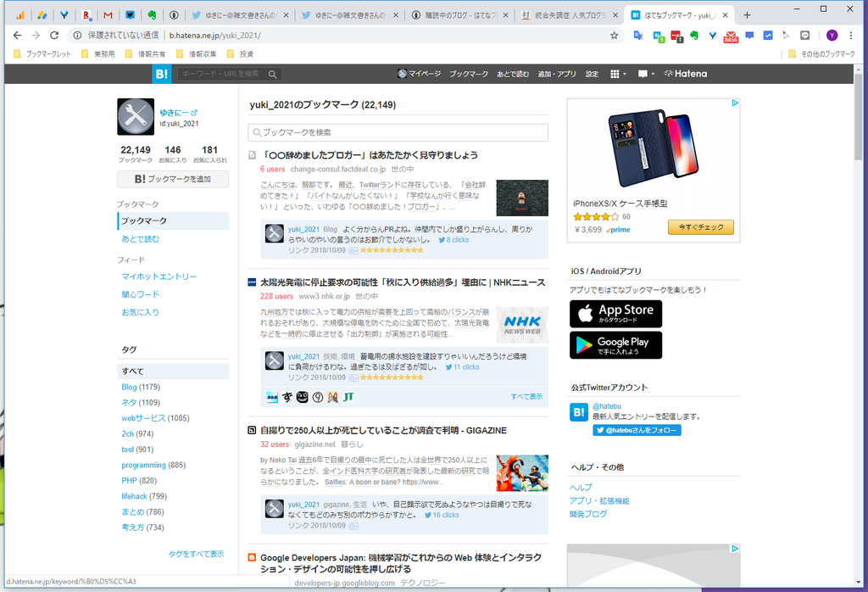Open 太陽光発電 NHKニュース article title
868x592 pixels.
coord(403,282)
